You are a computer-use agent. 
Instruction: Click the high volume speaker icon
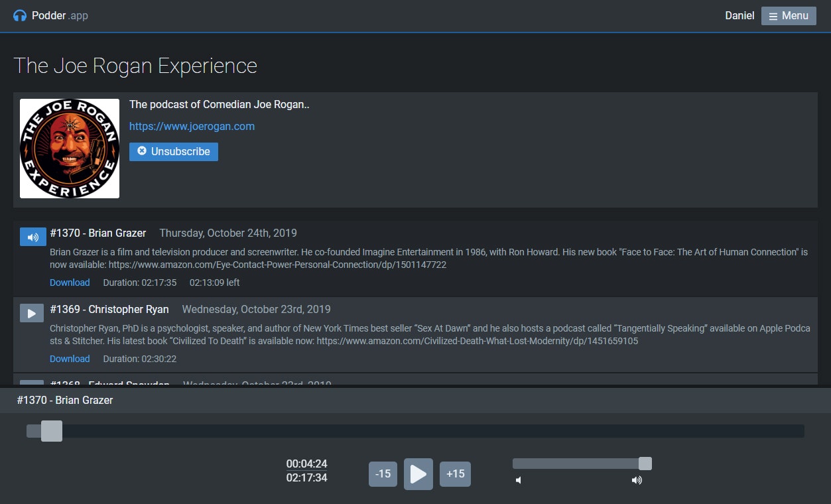tap(637, 480)
